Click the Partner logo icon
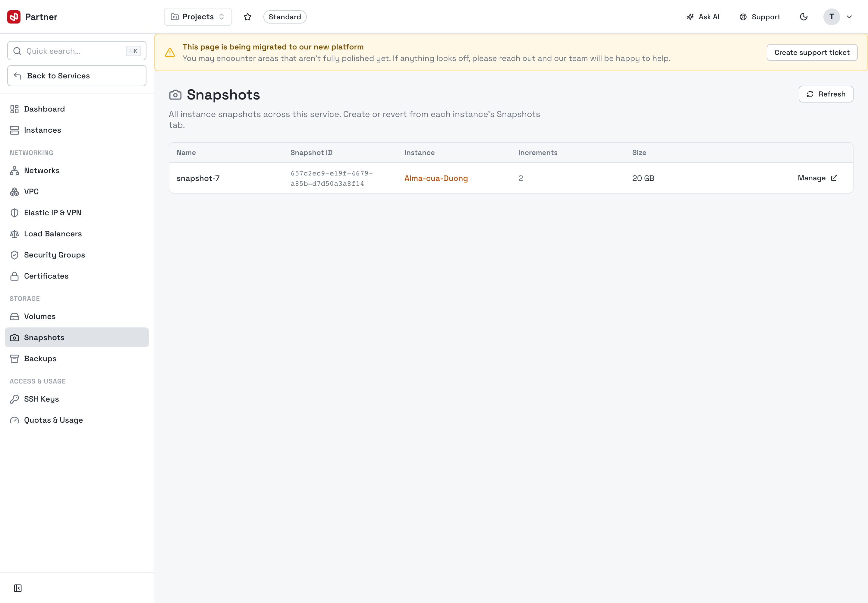 (x=14, y=17)
